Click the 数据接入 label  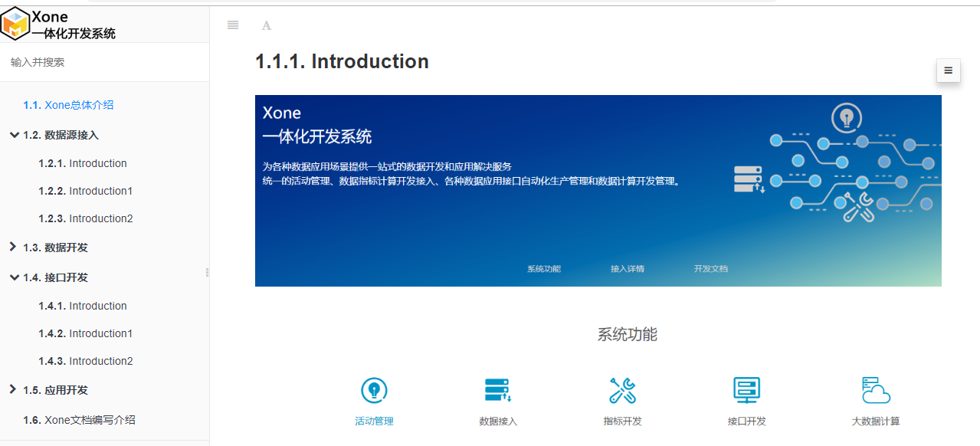[x=498, y=421]
